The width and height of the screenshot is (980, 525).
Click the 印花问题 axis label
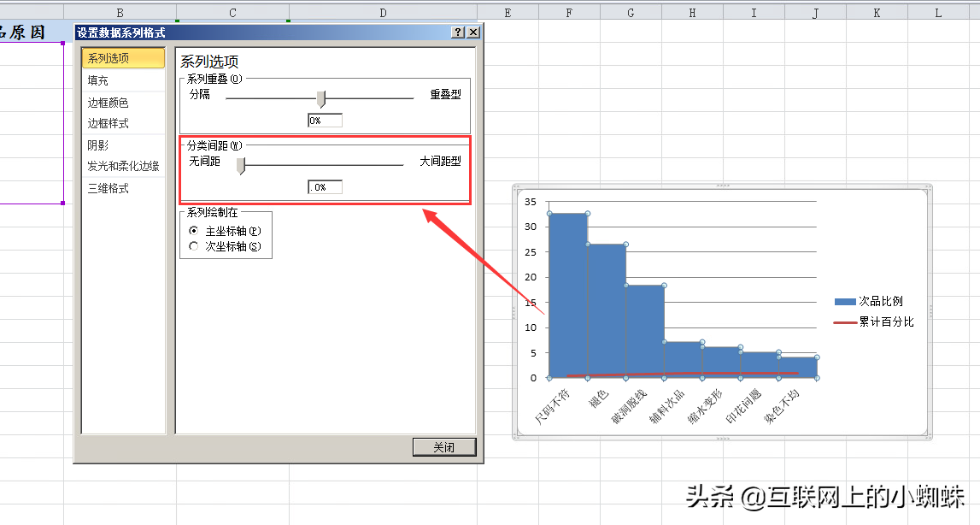[x=743, y=406]
